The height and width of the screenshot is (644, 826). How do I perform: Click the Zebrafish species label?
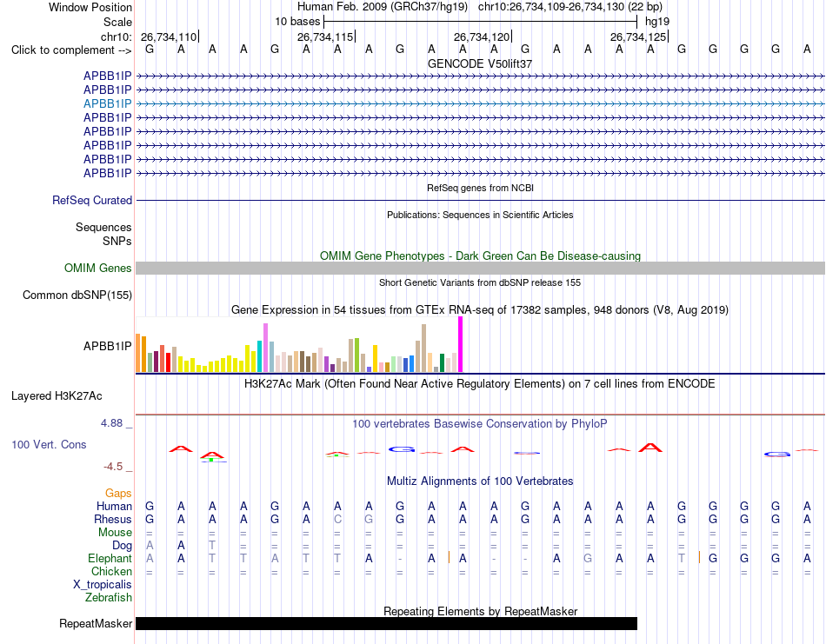109,598
